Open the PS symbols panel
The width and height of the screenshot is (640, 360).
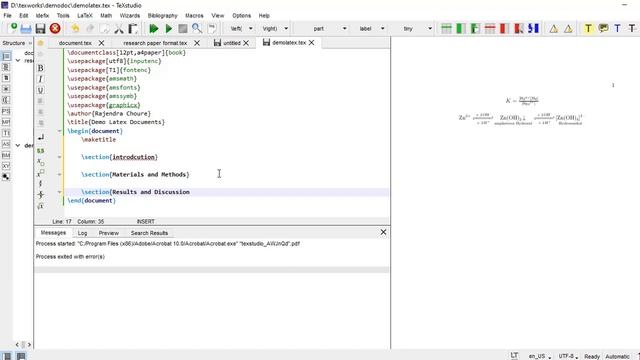(x=6, y=111)
